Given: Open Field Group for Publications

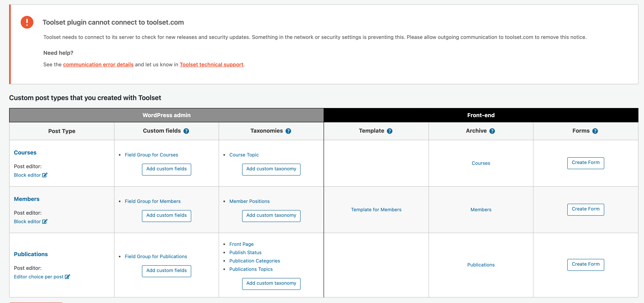Looking at the screenshot, I should click(156, 257).
